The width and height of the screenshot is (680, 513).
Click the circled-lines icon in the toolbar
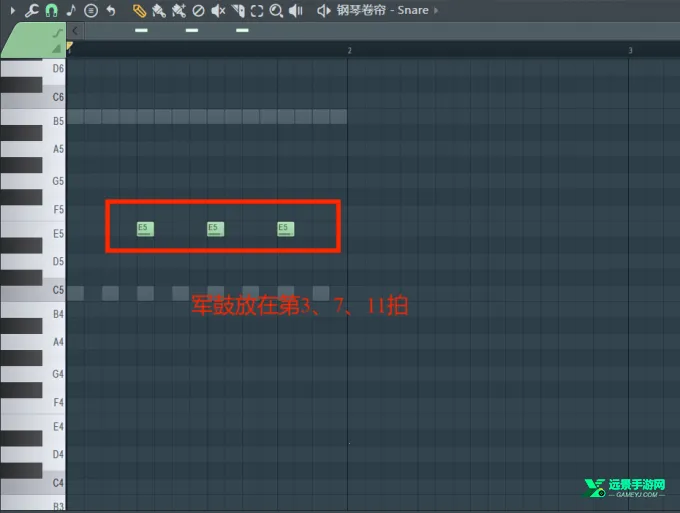[91, 10]
